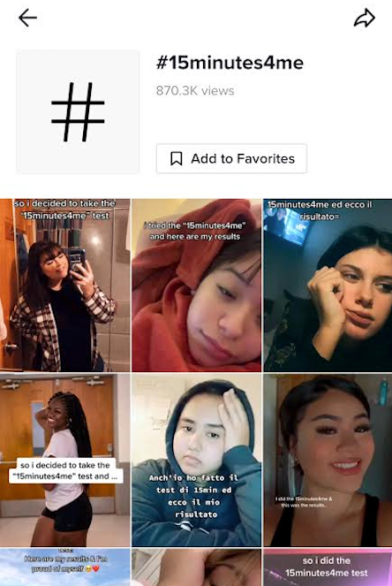The height and width of the screenshot is (586, 392).
Task: Open video captioned 'so i did the 15minutes4me test'
Action: click(x=328, y=567)
